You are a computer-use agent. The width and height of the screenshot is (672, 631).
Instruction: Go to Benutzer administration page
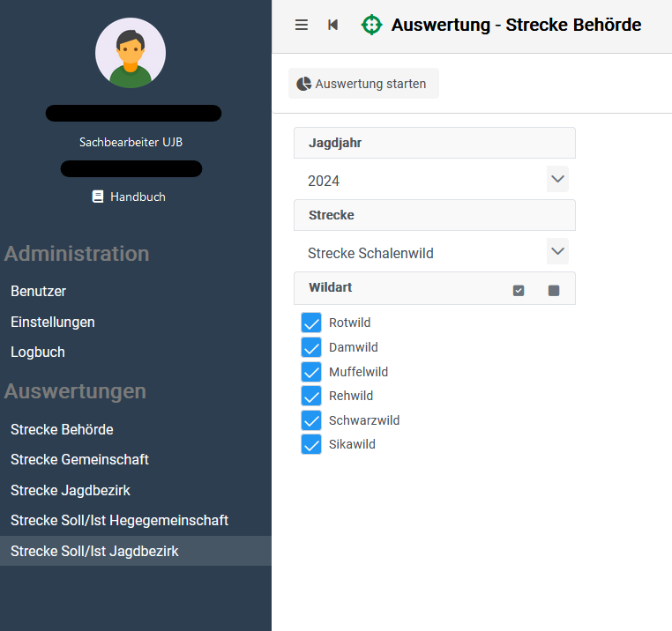tap(38, 291)
